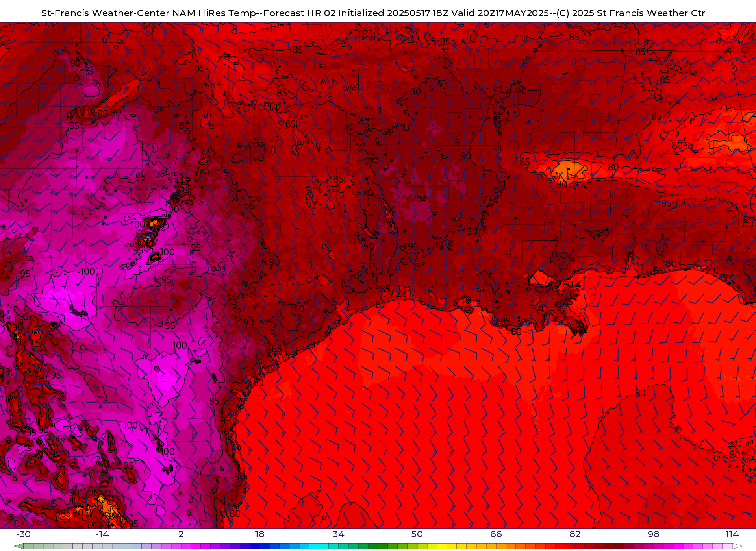The width and height of the screenshot is (756, 551).
Task: Click the 34 colorbar scale label
Action: pos(339,534)
